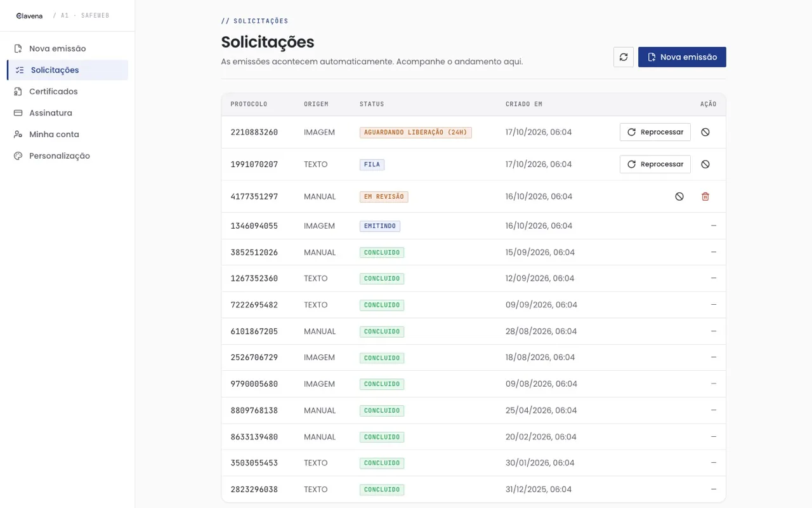Click the Certificados sidebar icon
The width and height of the screenshot is (812, 508).
tap(18, 91)
